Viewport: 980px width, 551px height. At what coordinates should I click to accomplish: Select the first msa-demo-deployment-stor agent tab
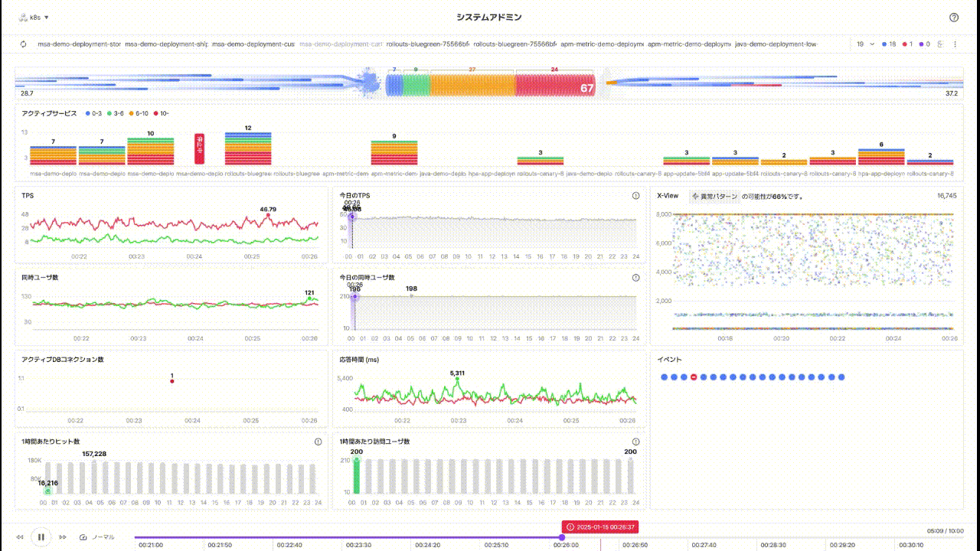pyautogui.click(x=79, y=44)
